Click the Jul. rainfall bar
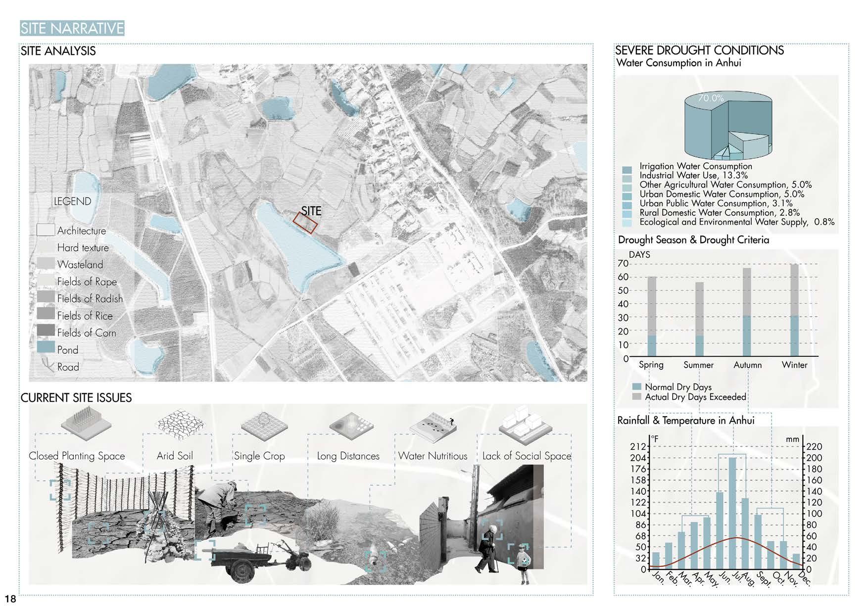The image size is (868, 614). (732, 513)
